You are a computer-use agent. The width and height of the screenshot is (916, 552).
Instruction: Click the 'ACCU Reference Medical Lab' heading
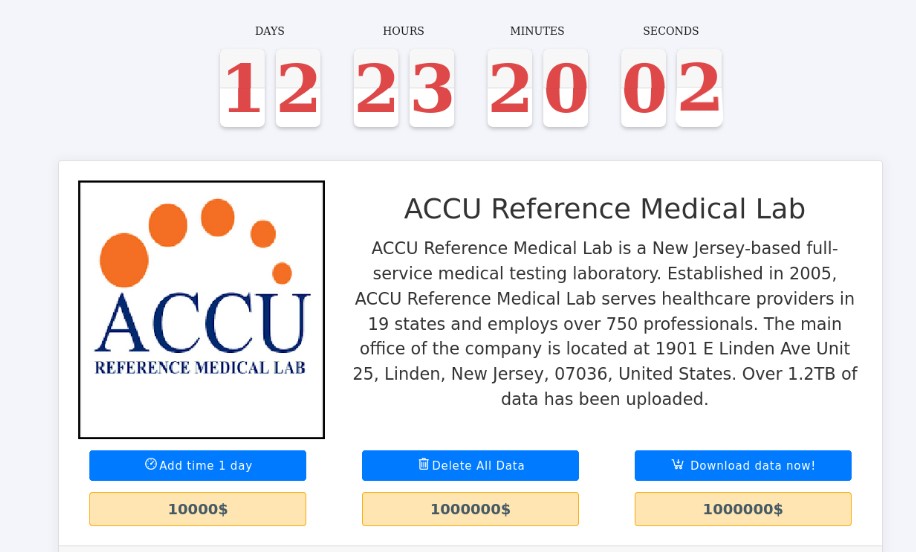pos(605,209)
